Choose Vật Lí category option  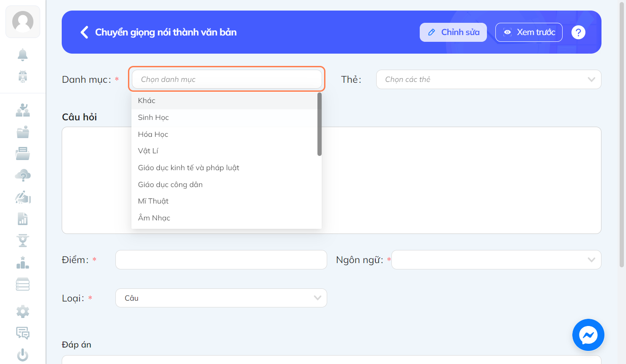click(224, 151)
